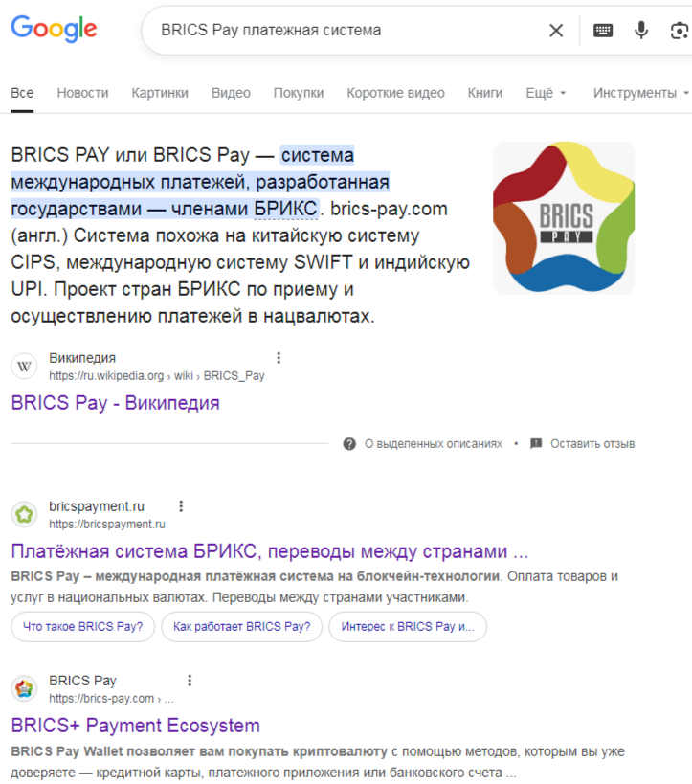Click help icon about featured snippets
This screenshot has width=692, height=784.
click(349, 444)
